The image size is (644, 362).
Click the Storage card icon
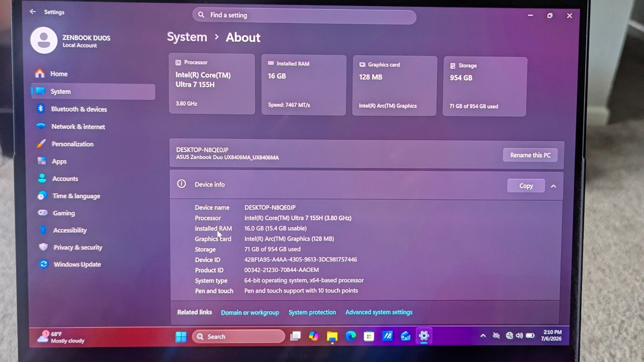click(453, 66)
